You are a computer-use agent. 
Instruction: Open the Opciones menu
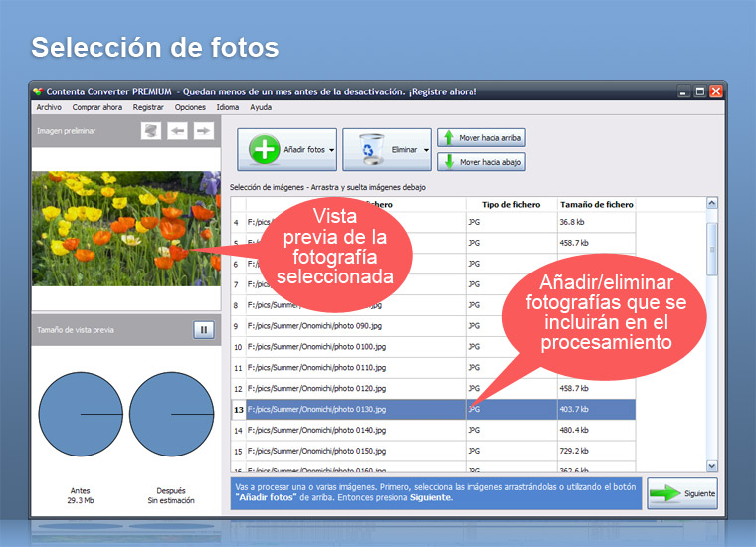click(x=190, y=107)
